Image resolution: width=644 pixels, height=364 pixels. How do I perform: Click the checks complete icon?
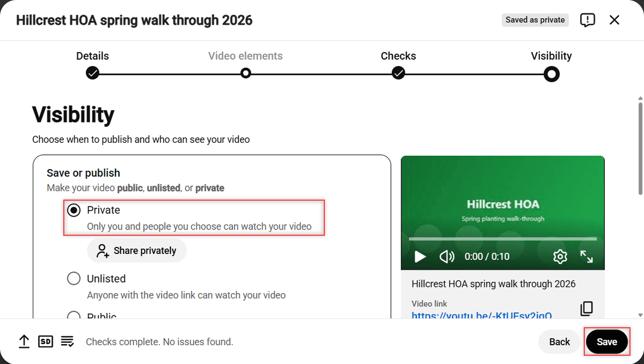pyautogui.click(x=67, y=341)
